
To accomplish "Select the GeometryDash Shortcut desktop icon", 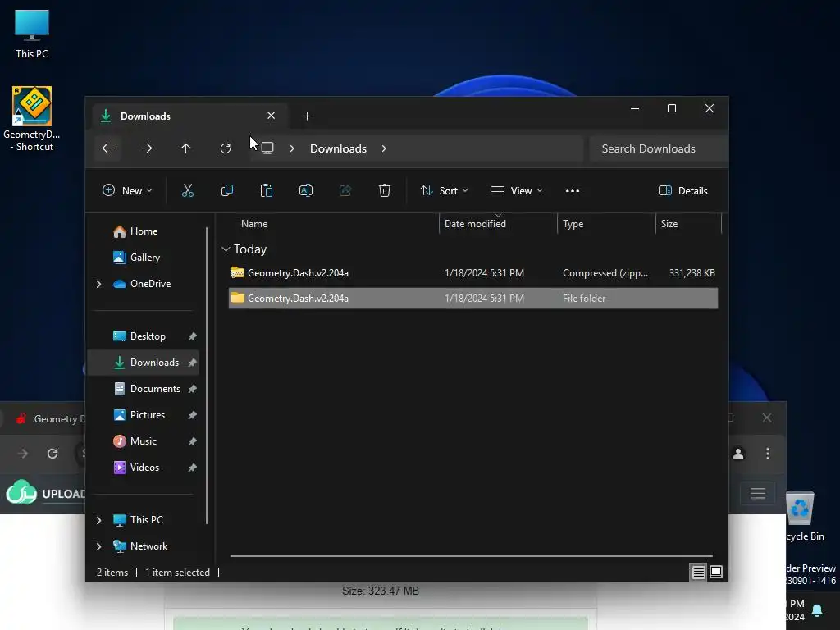I will [32, 119].
